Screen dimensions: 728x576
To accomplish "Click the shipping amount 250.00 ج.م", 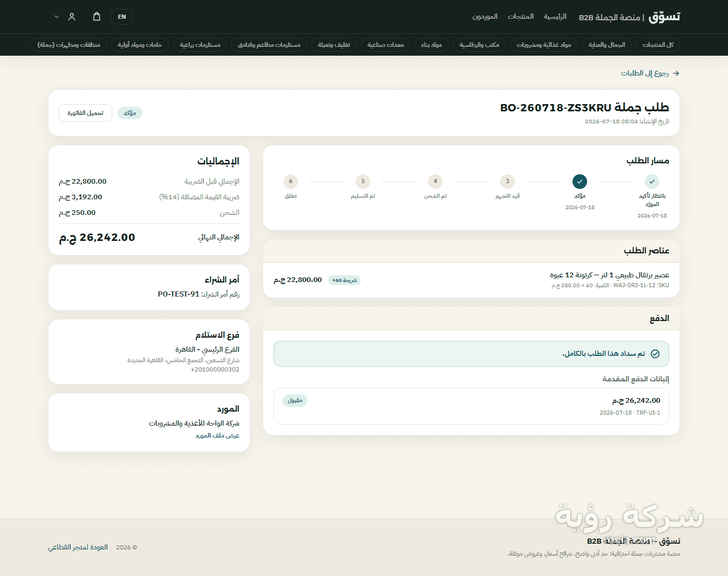I will click(77, 213).
